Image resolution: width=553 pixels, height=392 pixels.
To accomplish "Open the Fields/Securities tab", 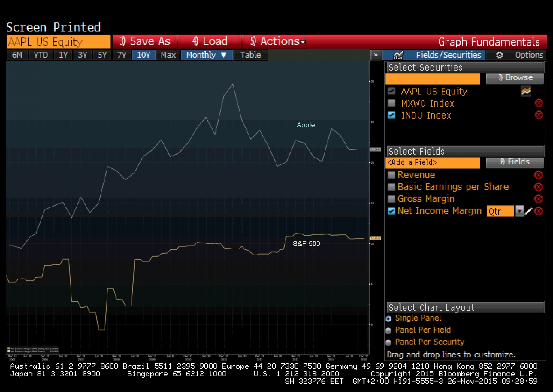I will tap(438, 55).
